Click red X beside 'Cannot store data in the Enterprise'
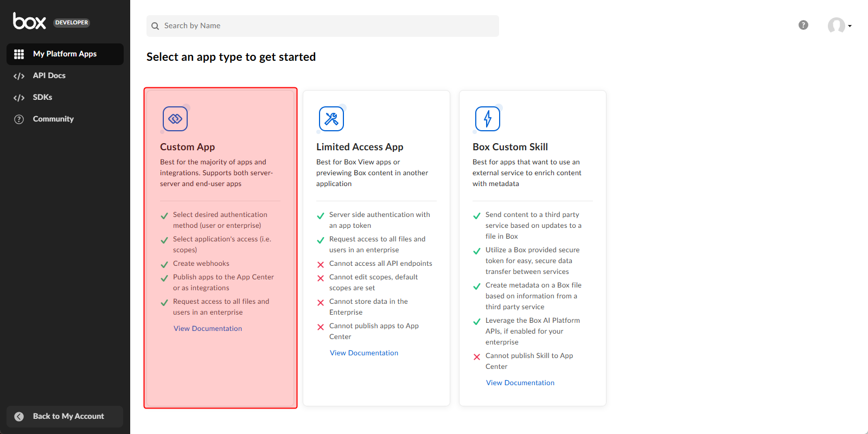 (321, 303)
